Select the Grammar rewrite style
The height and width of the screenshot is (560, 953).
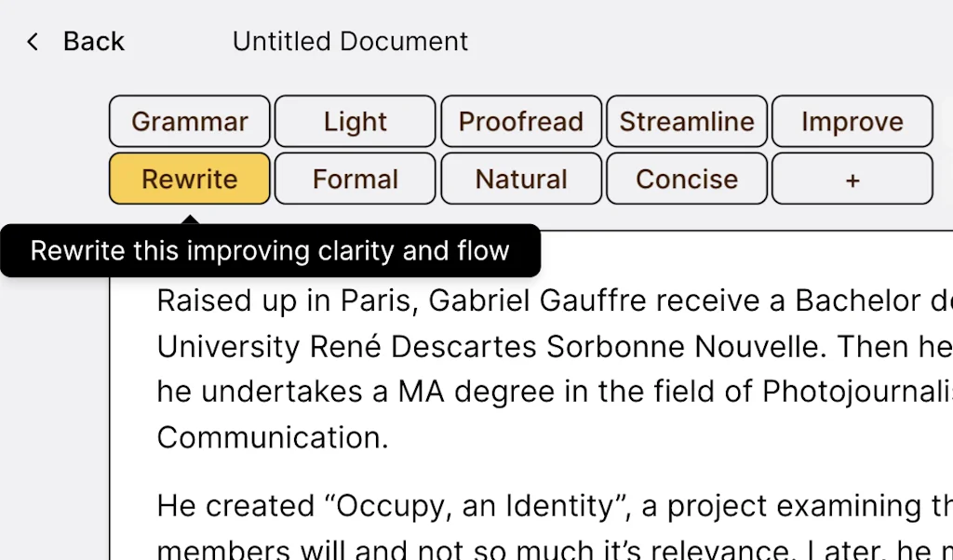point(189,121)
